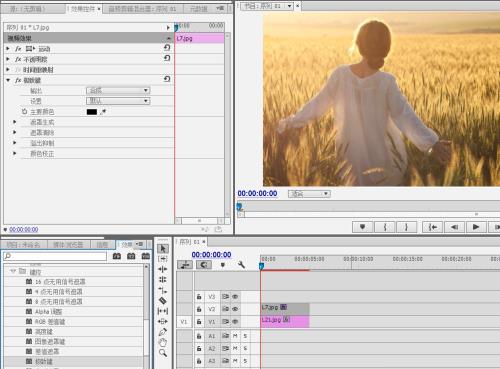Image resolution: width=500 pixels, height=369 pixels.
Task: Toggle animation stopwatch for key color
Action: [x=24, y=112]
